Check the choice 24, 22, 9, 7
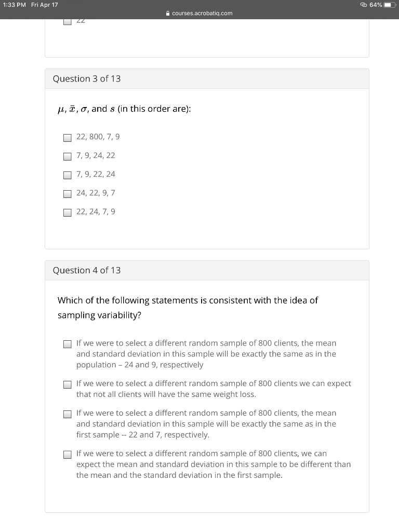The height and width of the screenshot is (532, 399). tap(68, 194)
